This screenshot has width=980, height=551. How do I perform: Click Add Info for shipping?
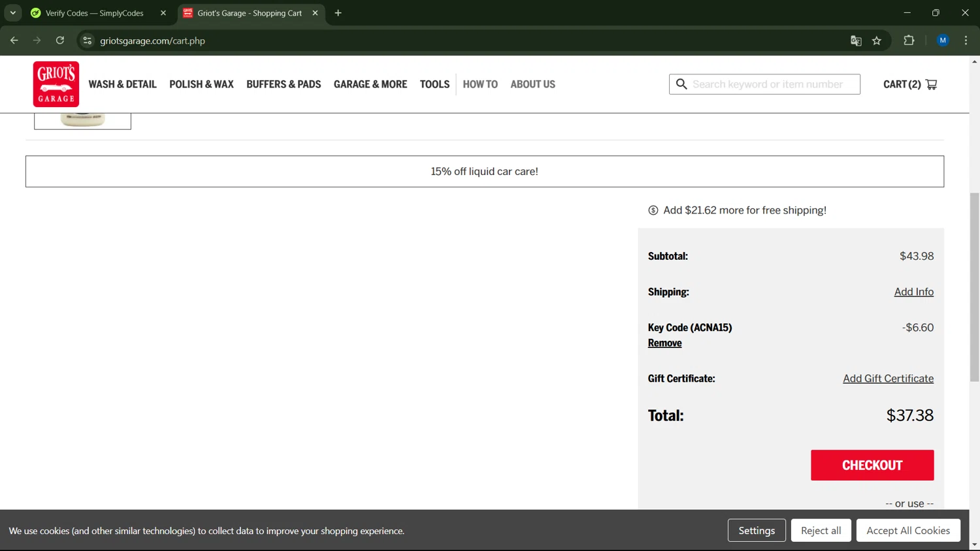[x=914, y=292]
